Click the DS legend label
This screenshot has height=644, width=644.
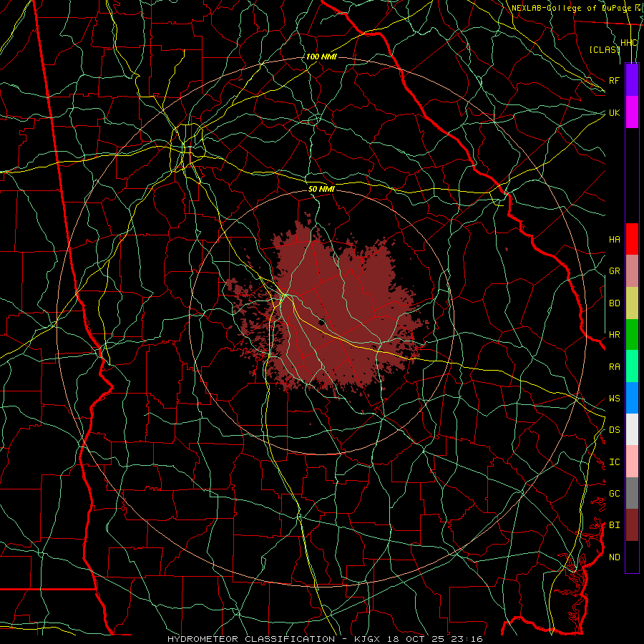pos(614,430)
